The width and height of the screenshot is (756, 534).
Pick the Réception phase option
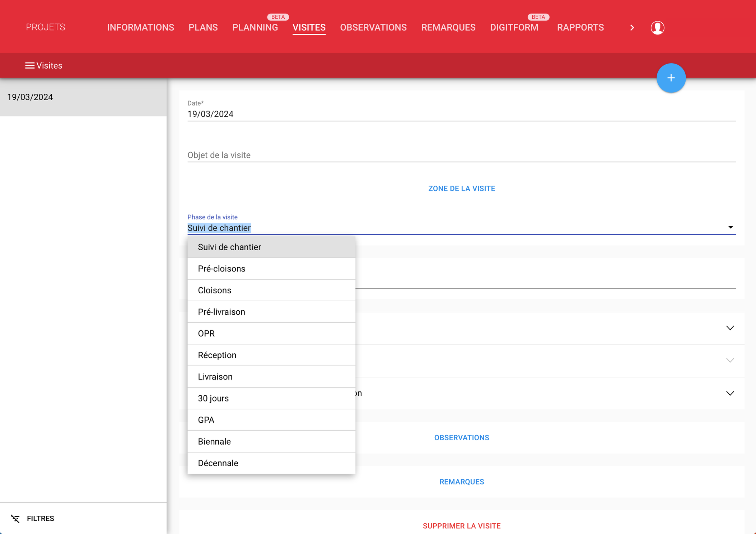pos(217,355)
